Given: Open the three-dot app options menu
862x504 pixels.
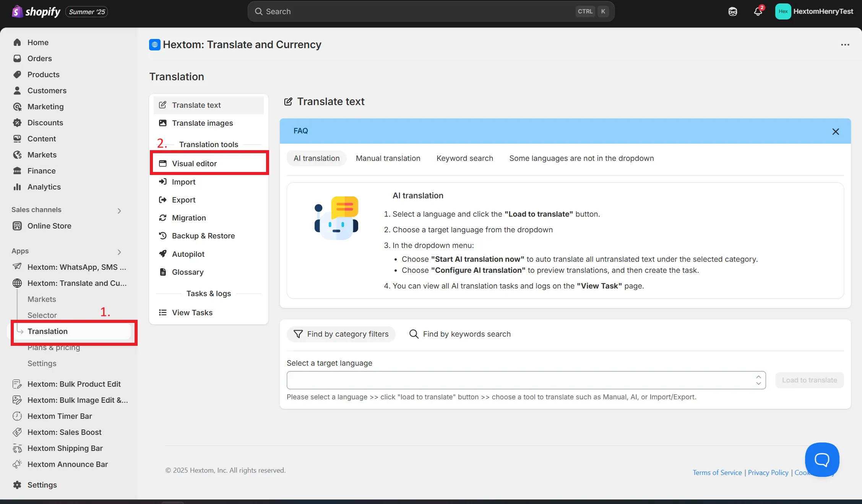Looking at the screenshot, I should point(845,45).
